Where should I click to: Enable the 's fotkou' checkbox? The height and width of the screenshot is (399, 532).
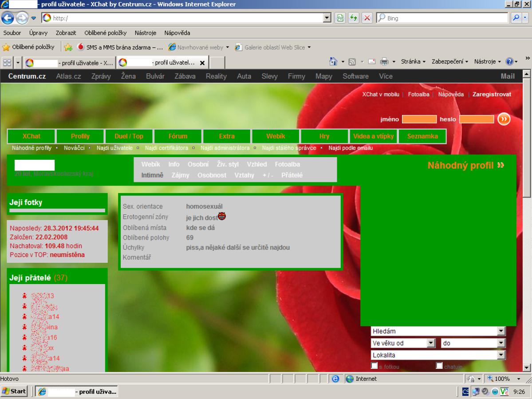coord(374,366)
